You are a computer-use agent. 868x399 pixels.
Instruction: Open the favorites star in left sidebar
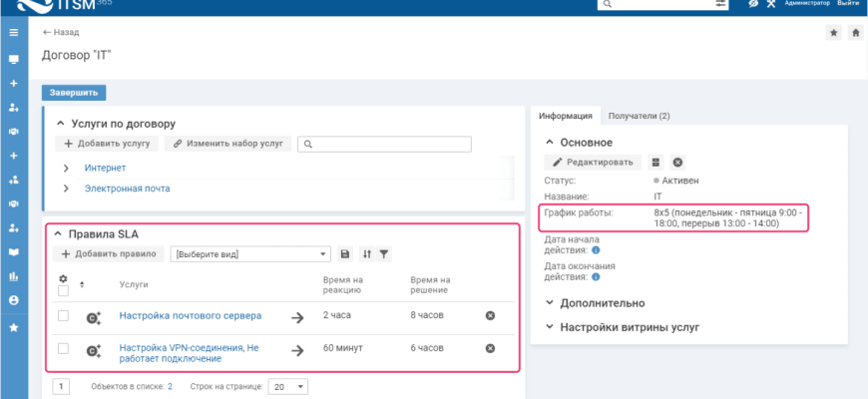point(13,327)
